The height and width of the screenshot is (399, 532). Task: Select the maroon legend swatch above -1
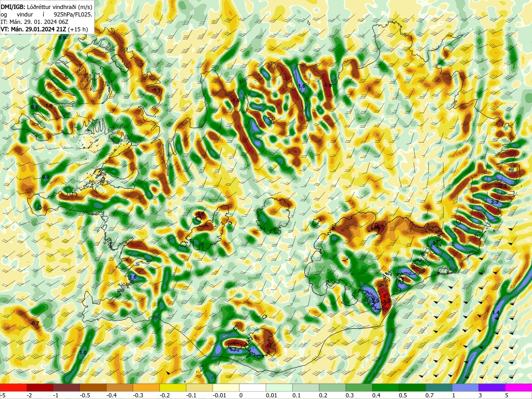(66, 387)
